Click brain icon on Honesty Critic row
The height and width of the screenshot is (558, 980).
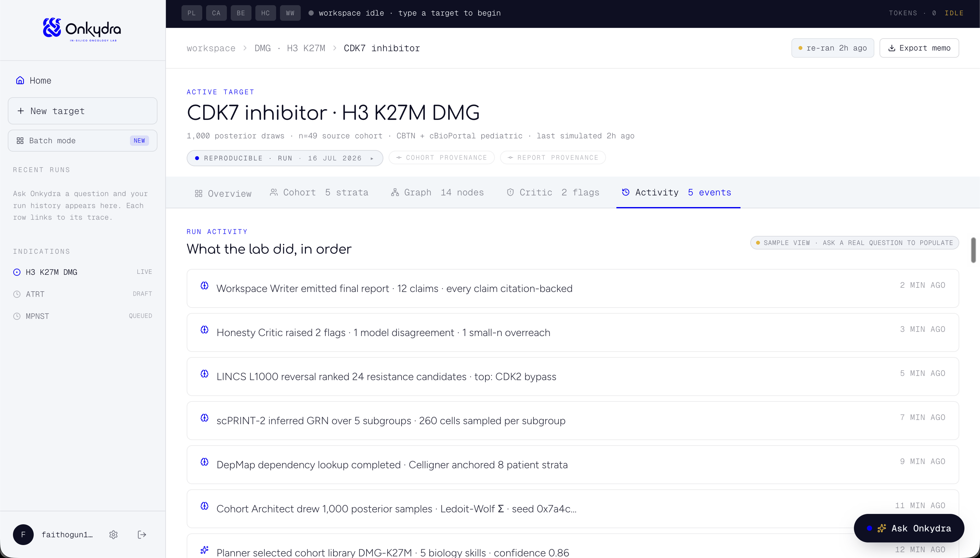coord(205,330)
